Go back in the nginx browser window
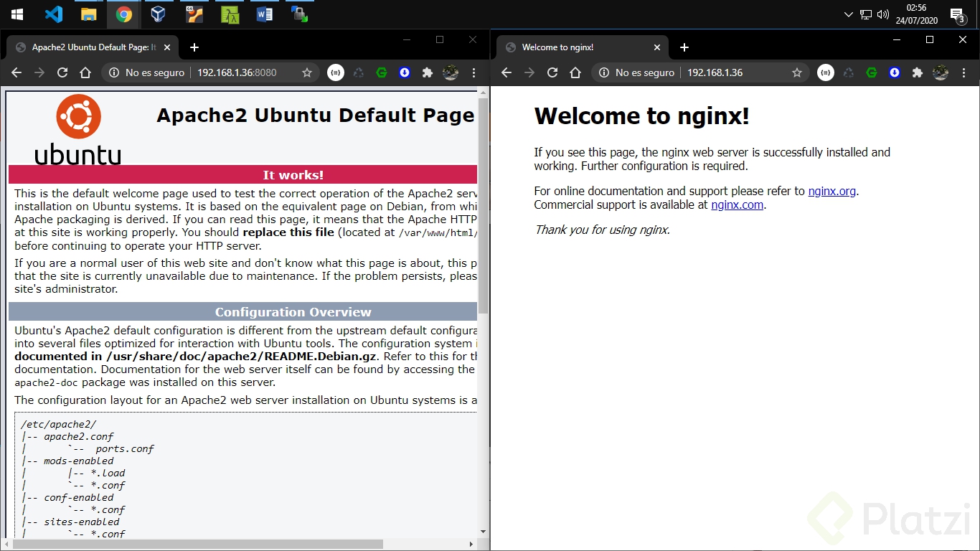This screenshot has width=980, height=551. pyautogui.click(x=507, y=72)
